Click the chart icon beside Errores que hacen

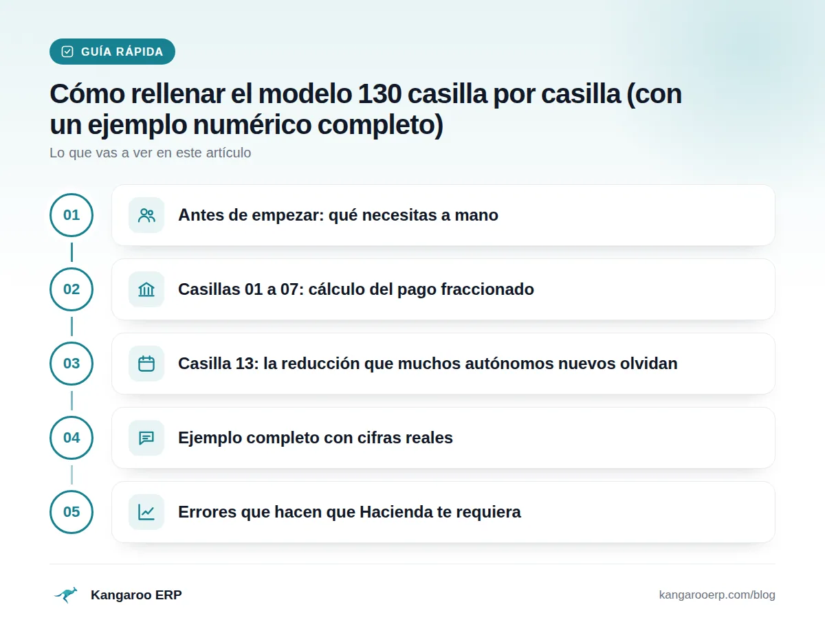click(146, 512)
